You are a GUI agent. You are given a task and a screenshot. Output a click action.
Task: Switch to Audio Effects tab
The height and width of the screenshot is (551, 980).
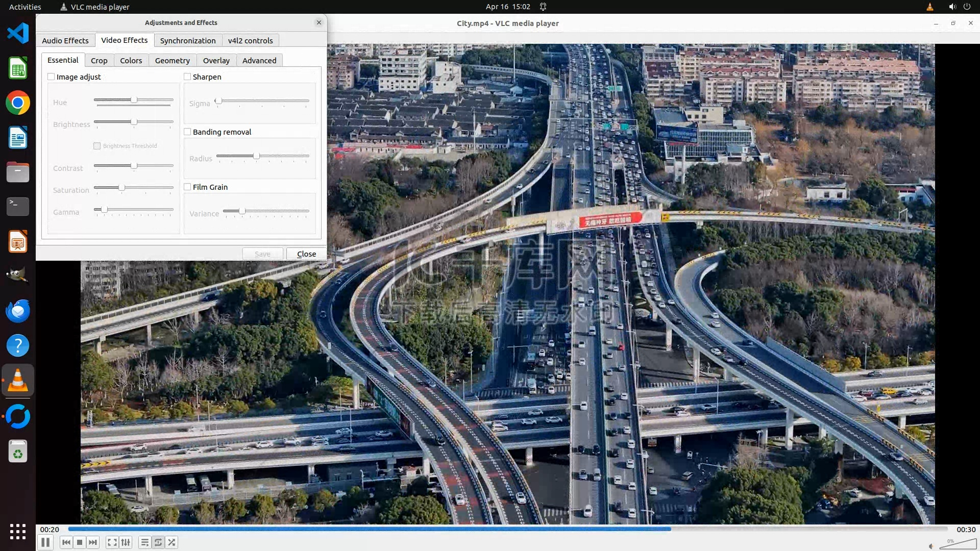point(65,41)
